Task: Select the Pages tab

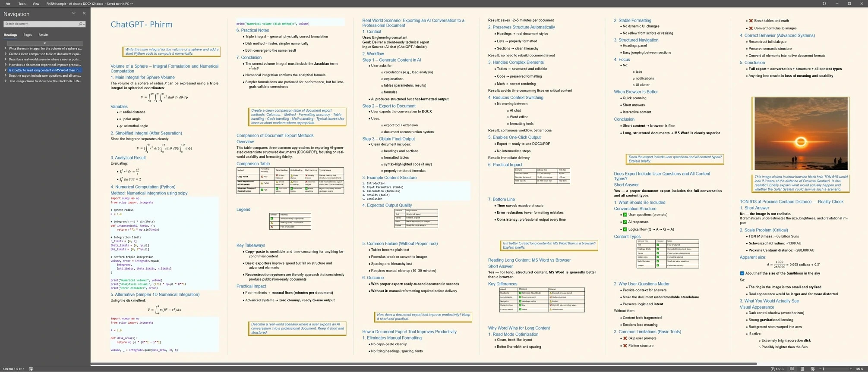Action: (x=28, y=35)
